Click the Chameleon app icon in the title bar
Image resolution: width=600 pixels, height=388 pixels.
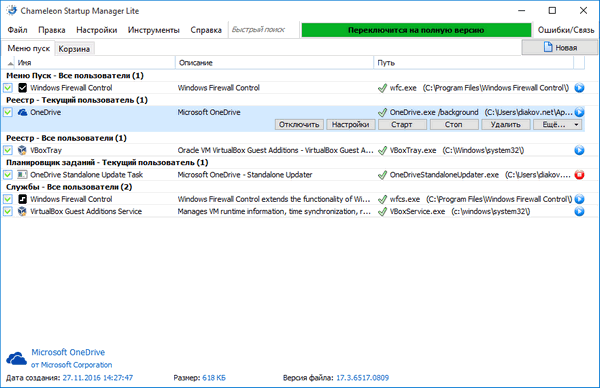tap(12, 10)
